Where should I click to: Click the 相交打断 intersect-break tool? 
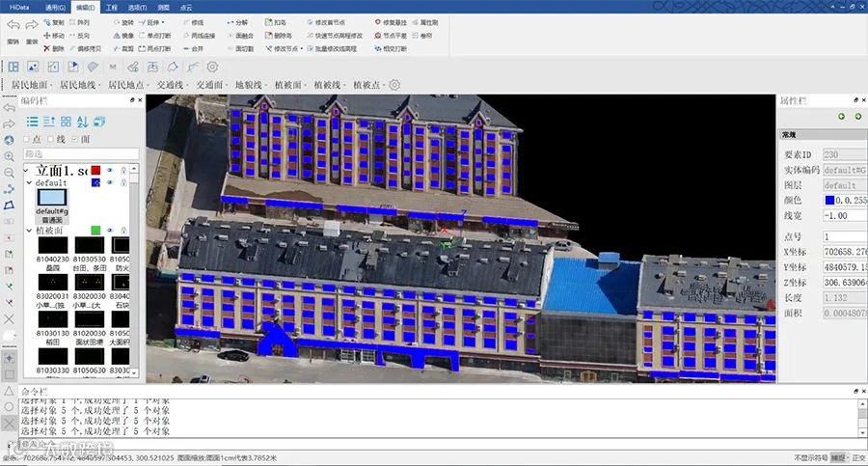pos(391,49)
